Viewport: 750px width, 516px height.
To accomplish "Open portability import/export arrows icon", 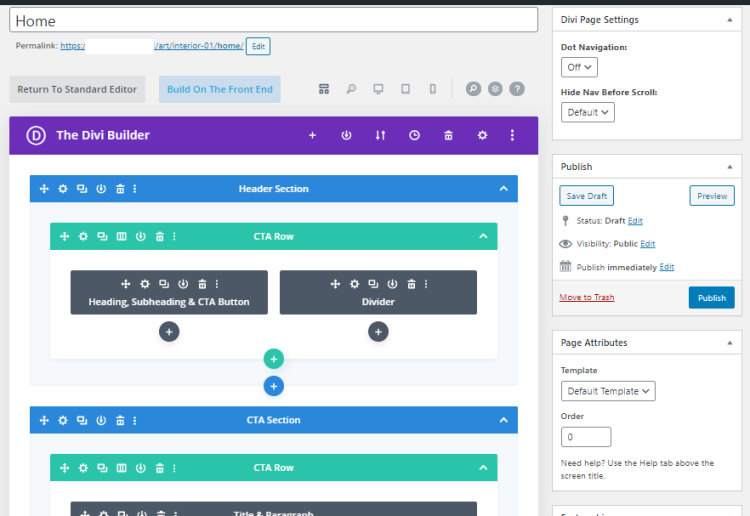I will [x=380, y=135].
